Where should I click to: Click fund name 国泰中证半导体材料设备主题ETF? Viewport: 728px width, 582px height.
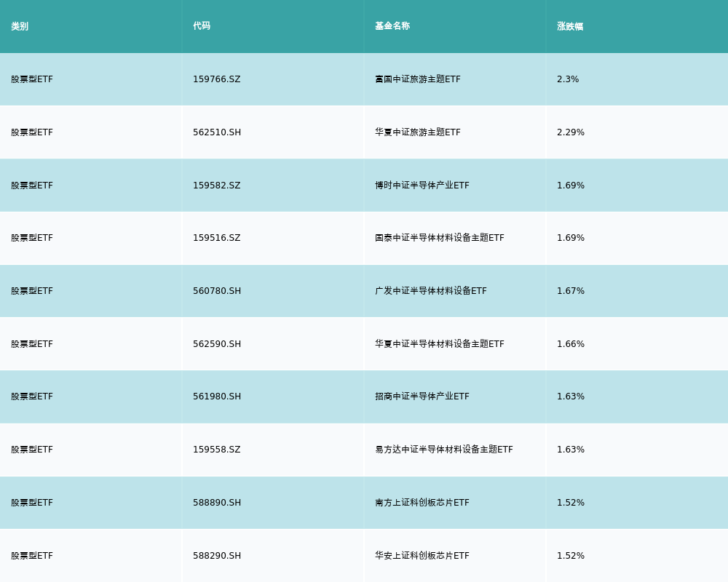[440, 238]
